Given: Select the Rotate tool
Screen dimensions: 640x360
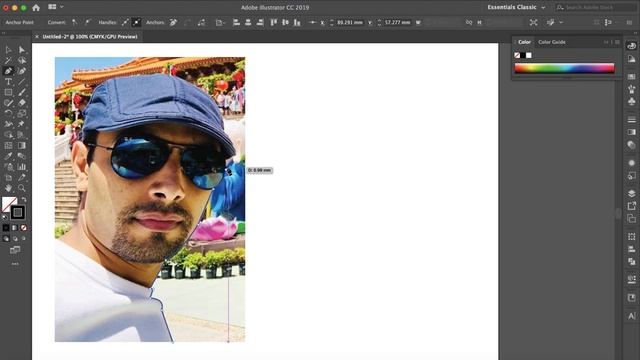Looking at the screenshot, I should coord(8,113).
